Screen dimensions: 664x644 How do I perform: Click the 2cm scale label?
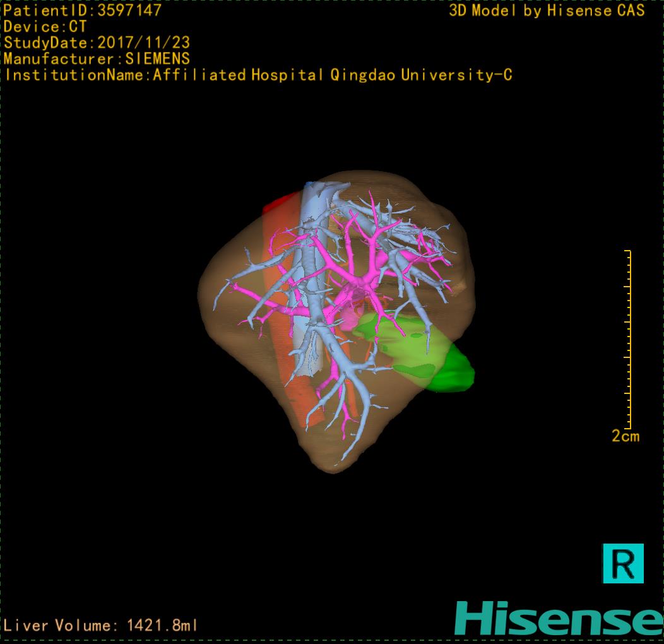click(x=625, y=436)
